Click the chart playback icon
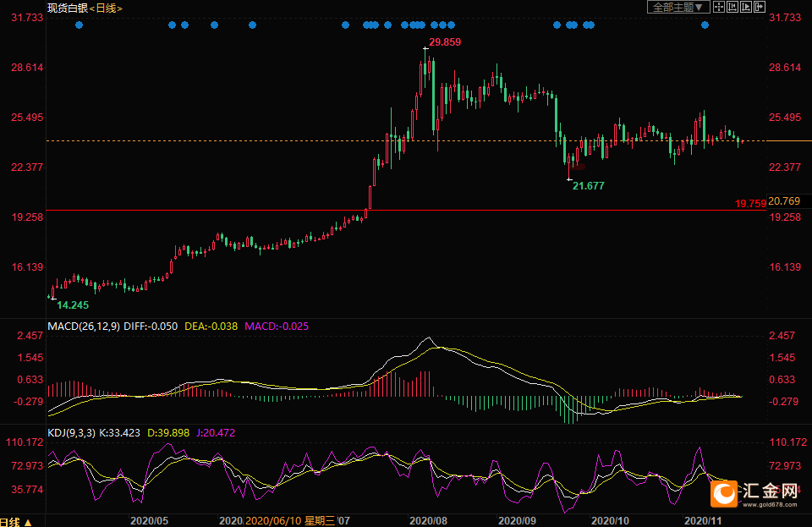The image size is (812, 527). click(x=746, y=7)
